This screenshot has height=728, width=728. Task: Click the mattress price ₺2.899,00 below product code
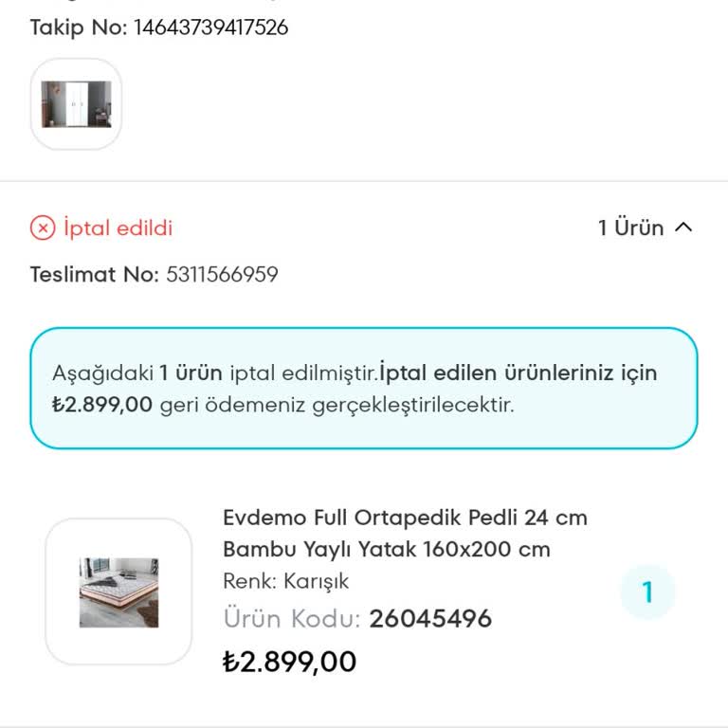(289, 662)
